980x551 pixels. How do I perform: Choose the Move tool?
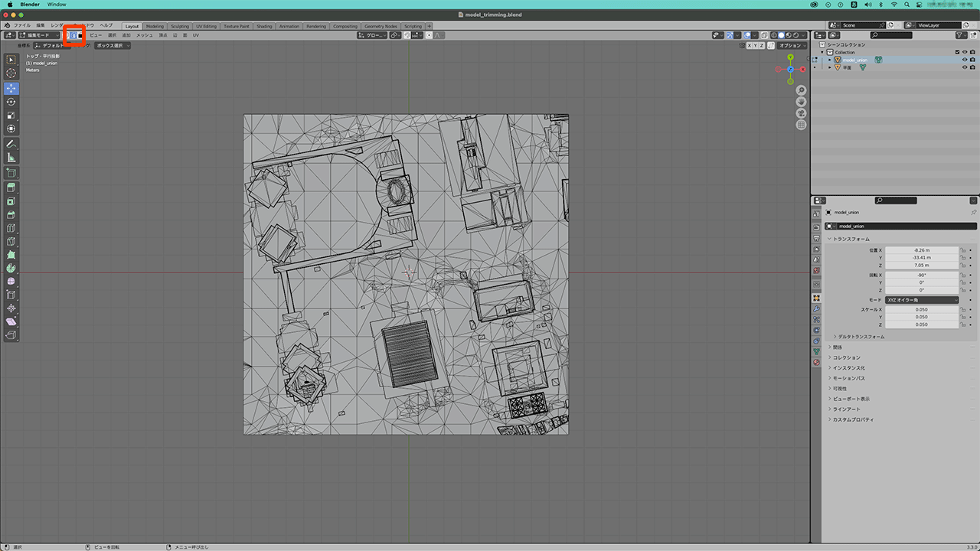tap(11, 88)
